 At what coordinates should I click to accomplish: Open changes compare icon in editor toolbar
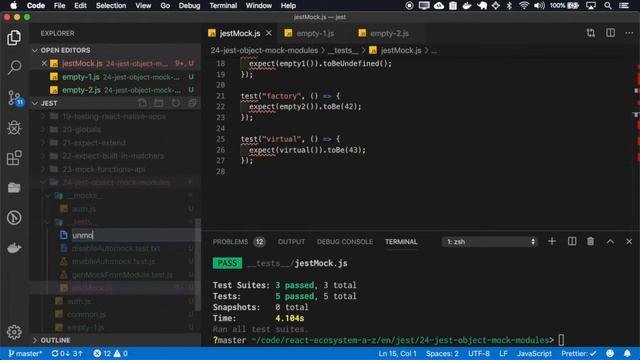[591, 33]
